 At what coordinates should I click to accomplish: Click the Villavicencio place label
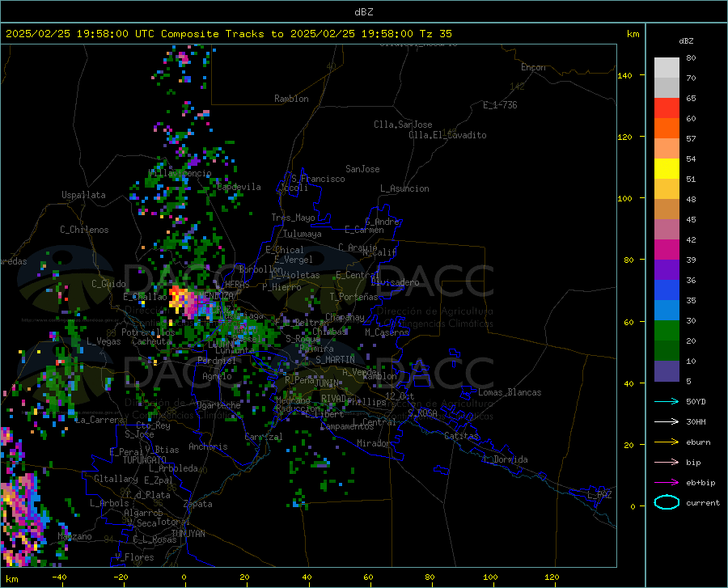coord(180,173)
